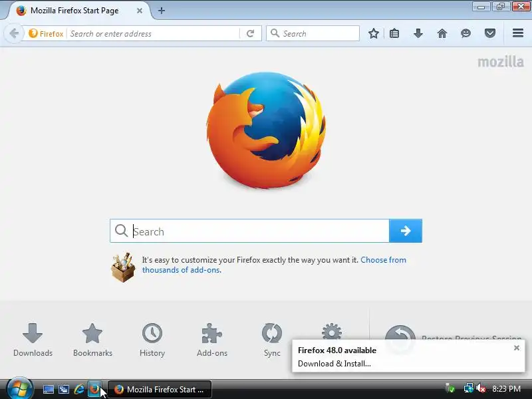
Task: Click the address bar input field
Action: pyautogui.click(x=154, y=34)
